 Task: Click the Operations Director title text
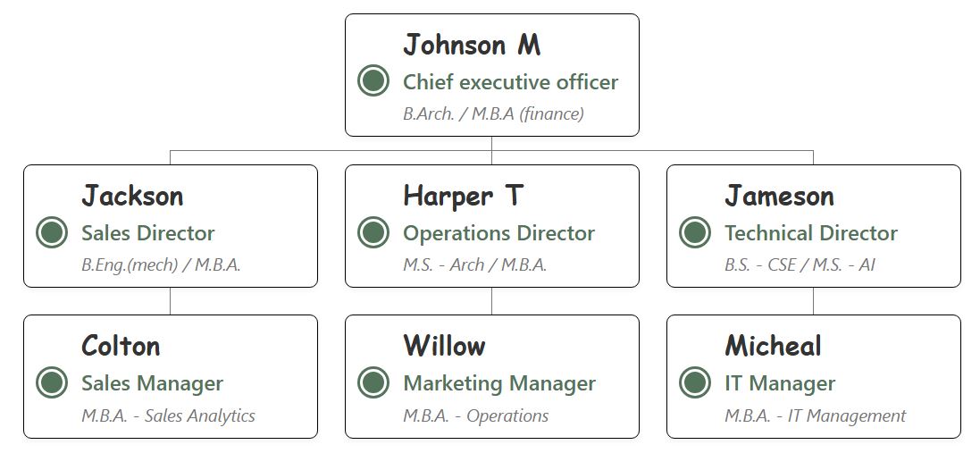coord(498,233)
